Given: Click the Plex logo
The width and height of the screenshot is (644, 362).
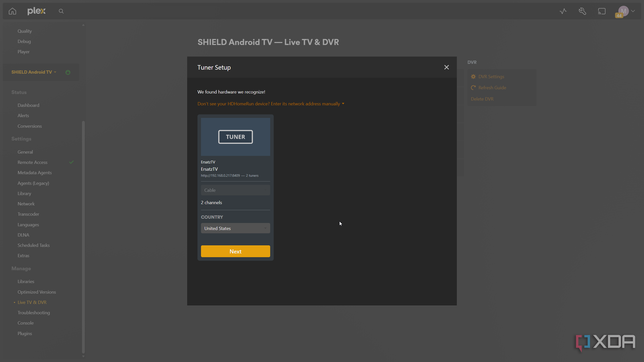Looking at the screenshot, I should coord(36,11).
